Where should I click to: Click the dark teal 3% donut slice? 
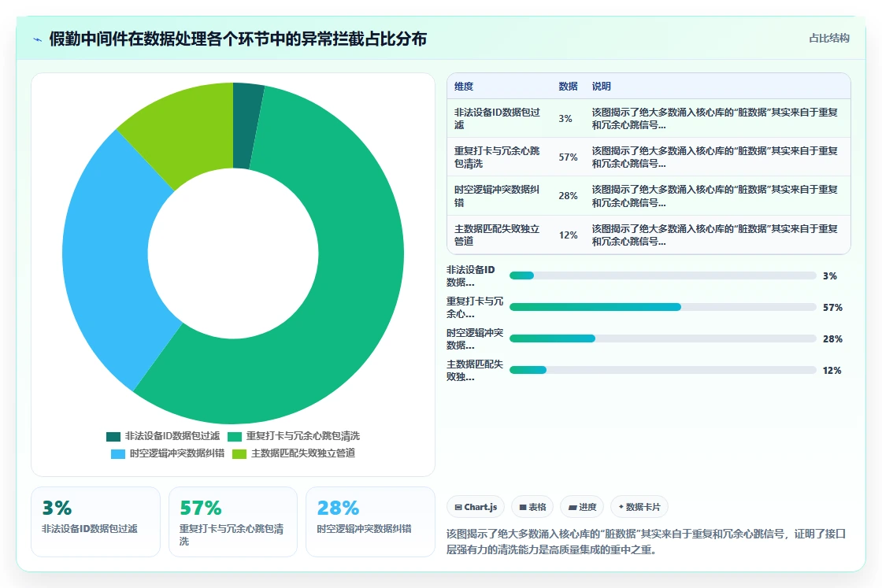pyautogui.click(x=245, y=127)
